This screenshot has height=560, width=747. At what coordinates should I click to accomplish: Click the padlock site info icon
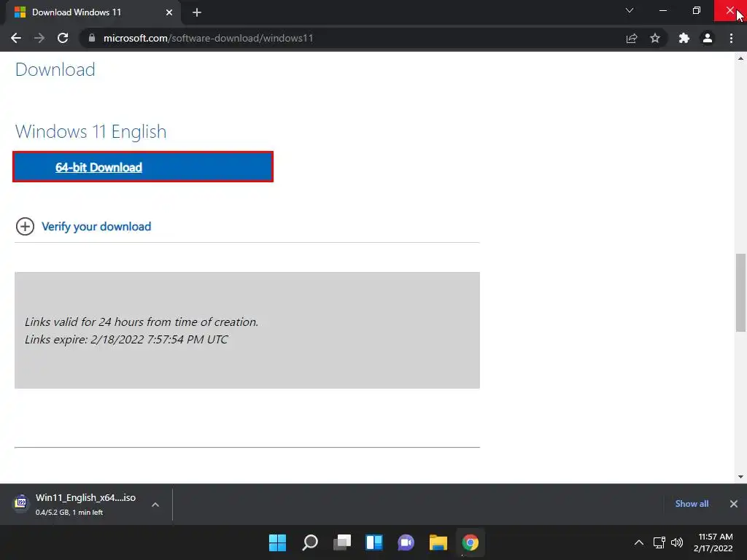(92, 38)
